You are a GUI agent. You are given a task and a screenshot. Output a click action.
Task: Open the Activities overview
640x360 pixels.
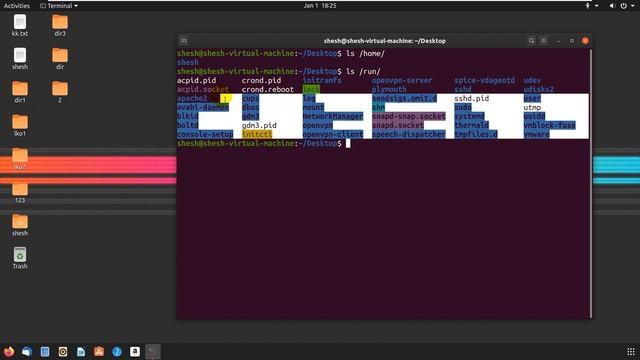17,6
